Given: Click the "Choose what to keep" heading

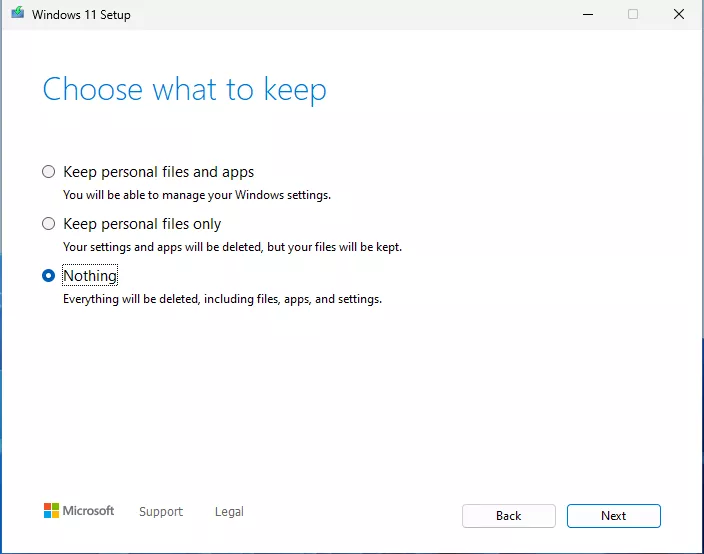Looking at the screenshot, I should [x=185, y=90].
